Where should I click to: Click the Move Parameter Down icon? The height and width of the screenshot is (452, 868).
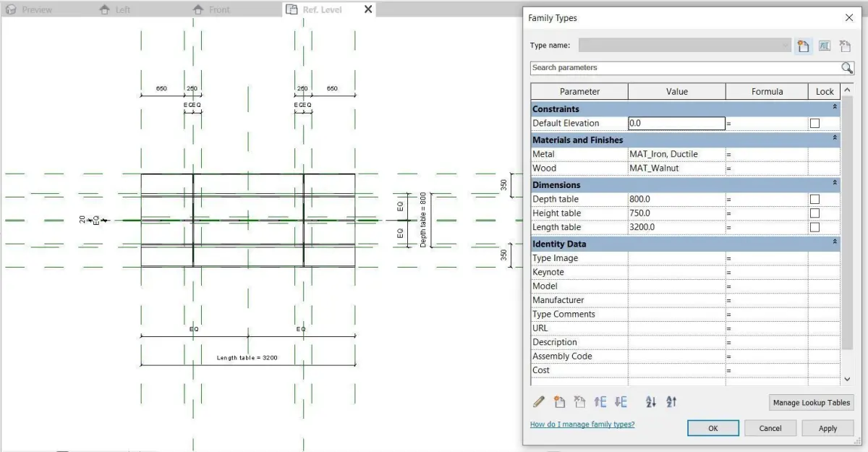621,402
